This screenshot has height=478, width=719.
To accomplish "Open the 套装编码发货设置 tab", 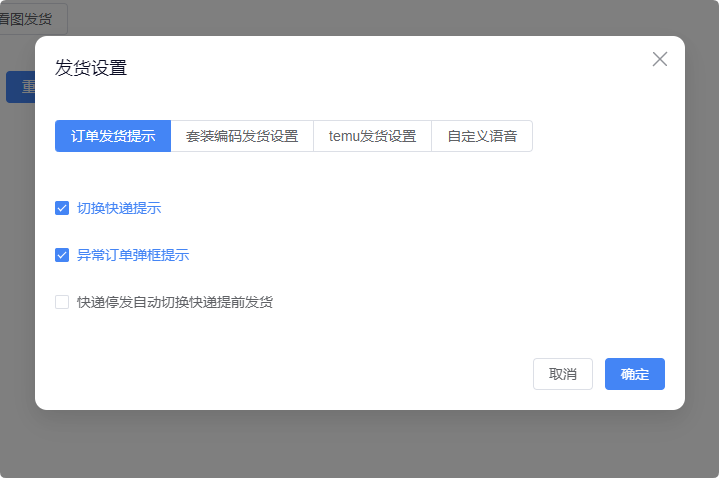I will pyautogui.click(x=242, y=136).
